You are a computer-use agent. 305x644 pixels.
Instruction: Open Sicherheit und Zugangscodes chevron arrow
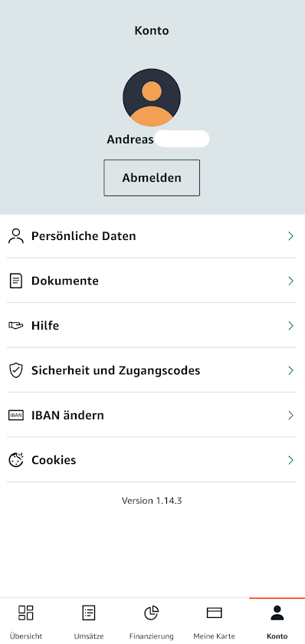[x=290, y=370]
